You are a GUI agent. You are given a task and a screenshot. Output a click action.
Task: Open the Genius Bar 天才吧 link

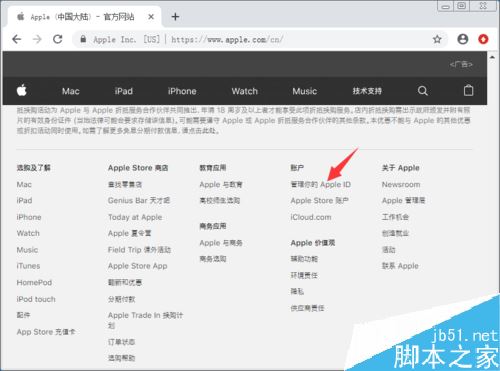click(139, 200)
